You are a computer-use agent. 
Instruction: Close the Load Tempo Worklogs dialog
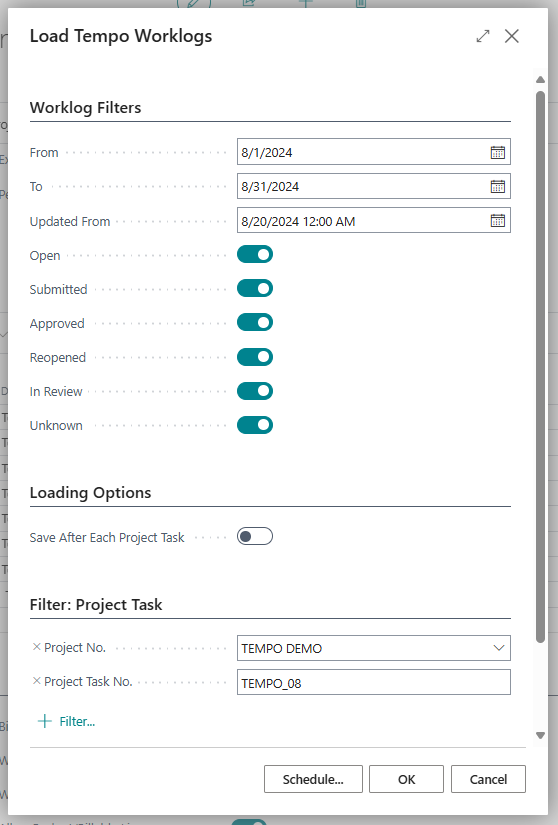click(x=512, y=36)
